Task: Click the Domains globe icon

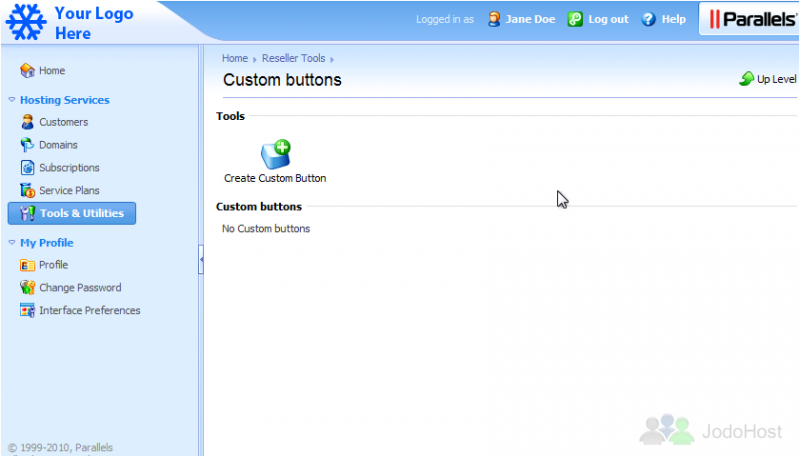Action: [27, 145]
